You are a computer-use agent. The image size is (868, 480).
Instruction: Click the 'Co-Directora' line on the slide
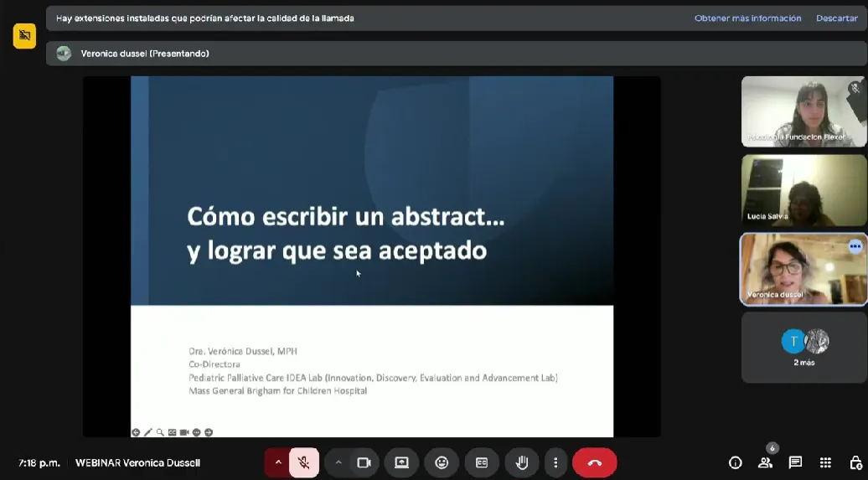click(x=214, y=364)
